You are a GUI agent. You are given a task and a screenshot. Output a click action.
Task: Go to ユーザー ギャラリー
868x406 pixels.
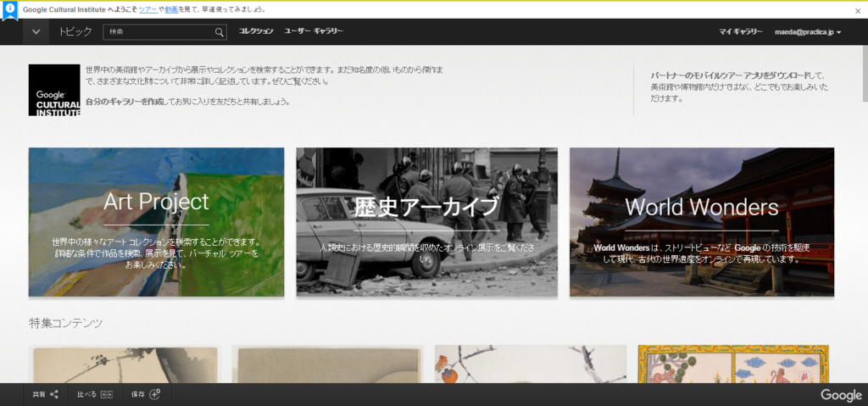314,31
